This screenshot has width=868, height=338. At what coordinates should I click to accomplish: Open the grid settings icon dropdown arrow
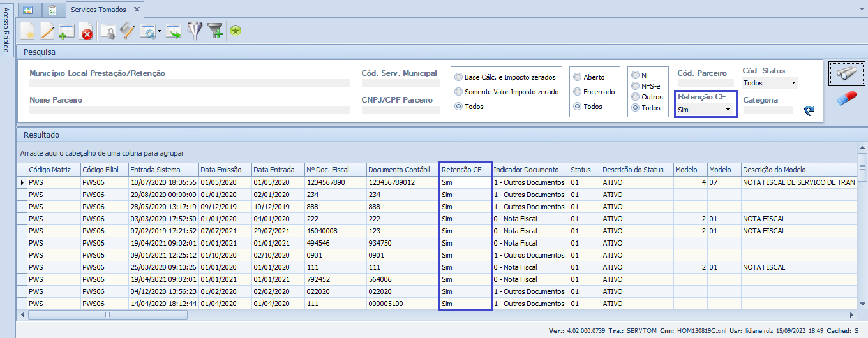pos(159,32)
